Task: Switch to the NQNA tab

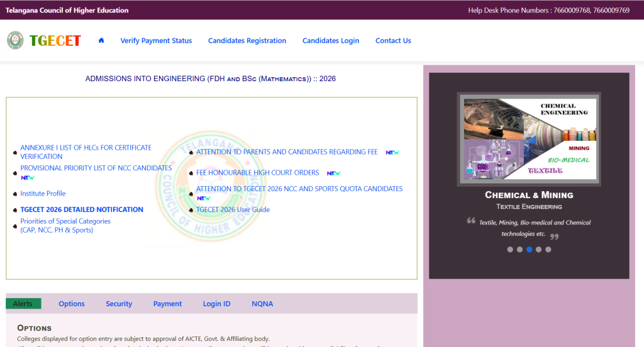Action: click(x=262, y=304)
